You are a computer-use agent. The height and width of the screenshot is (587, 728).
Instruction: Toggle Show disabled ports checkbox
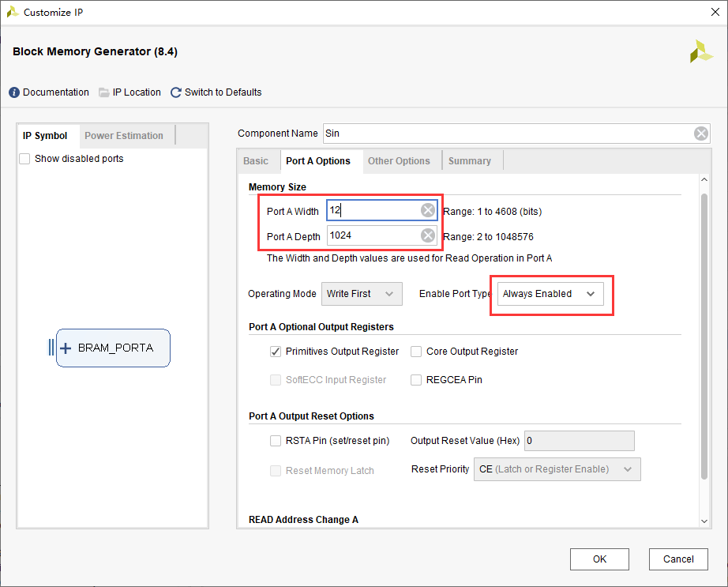(24, 159)
